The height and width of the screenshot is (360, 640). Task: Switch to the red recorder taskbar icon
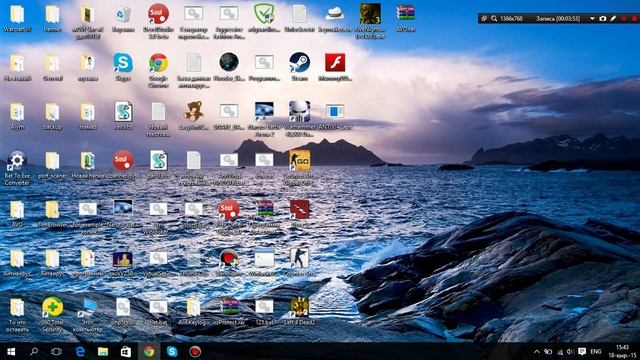[195, 351]
